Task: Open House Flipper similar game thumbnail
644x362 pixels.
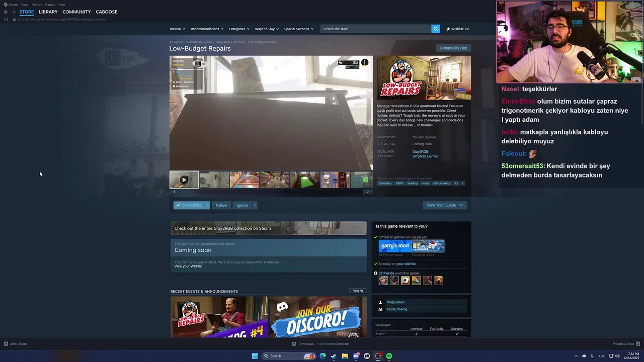Action: (x=428, y=246)
